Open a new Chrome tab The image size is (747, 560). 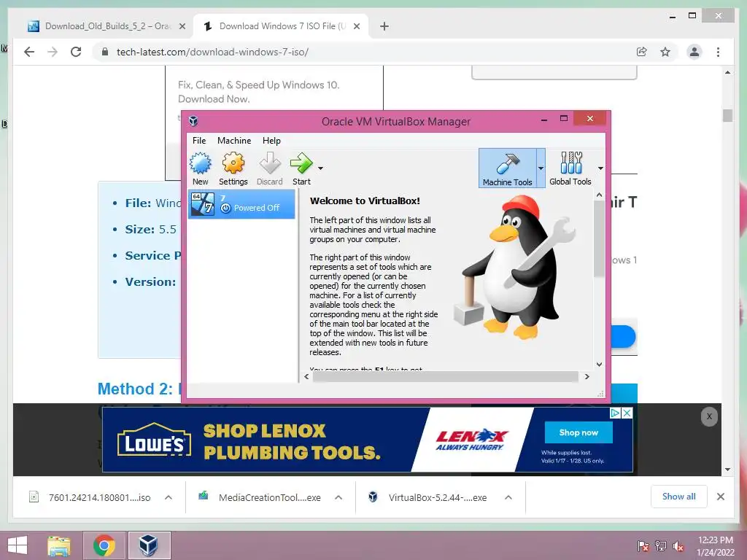[x=384, y=27]
